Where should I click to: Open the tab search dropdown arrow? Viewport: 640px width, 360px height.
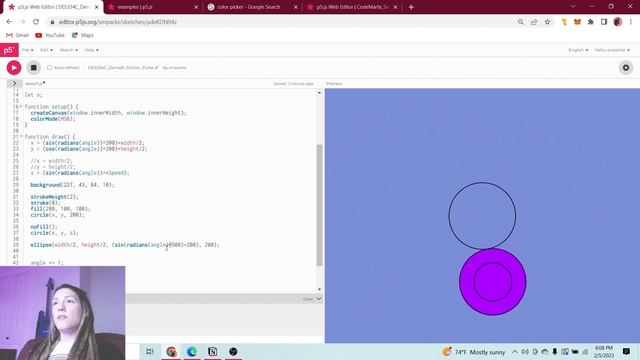pos(573,7)
